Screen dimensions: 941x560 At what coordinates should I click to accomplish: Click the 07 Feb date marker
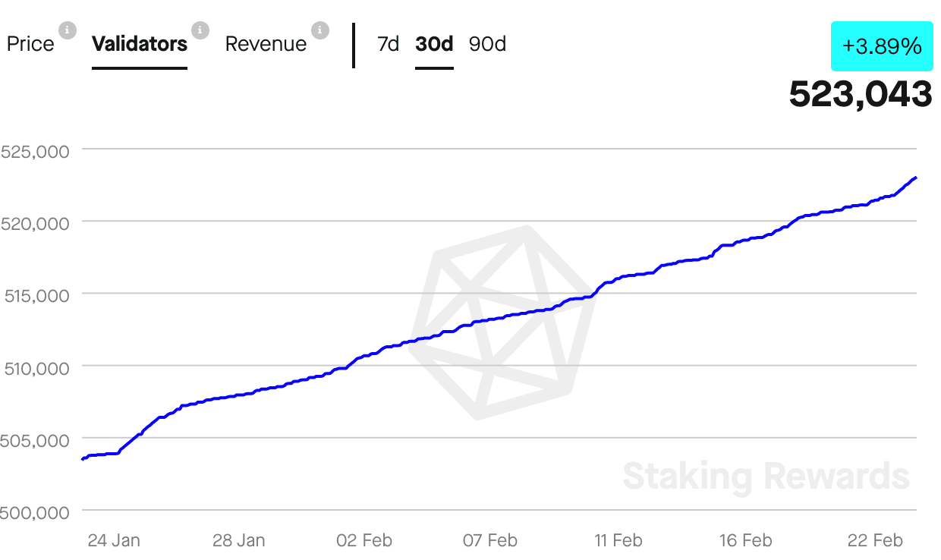[489, 540]
